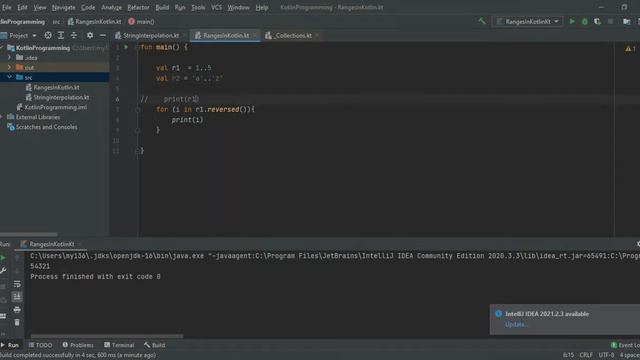This screenshot has height=360, width=640.
Task: Click the layout icon in Run panel sidebar
Action: 3,316
